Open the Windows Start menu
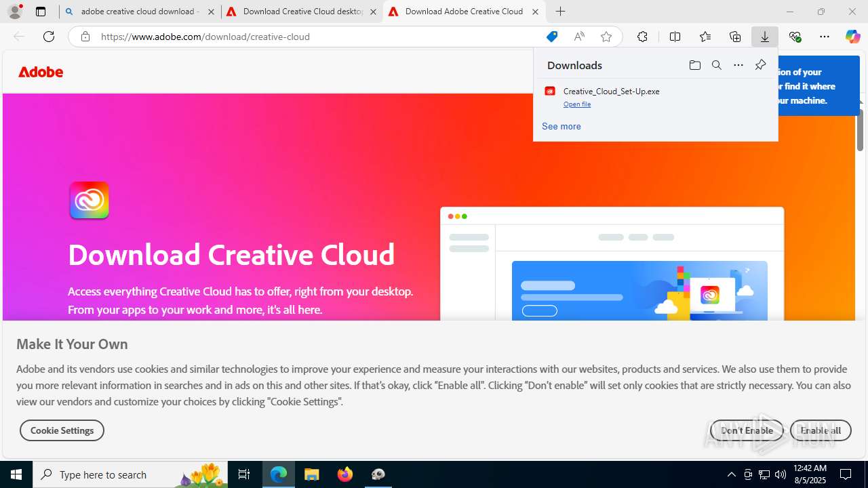 click(16, 474)
